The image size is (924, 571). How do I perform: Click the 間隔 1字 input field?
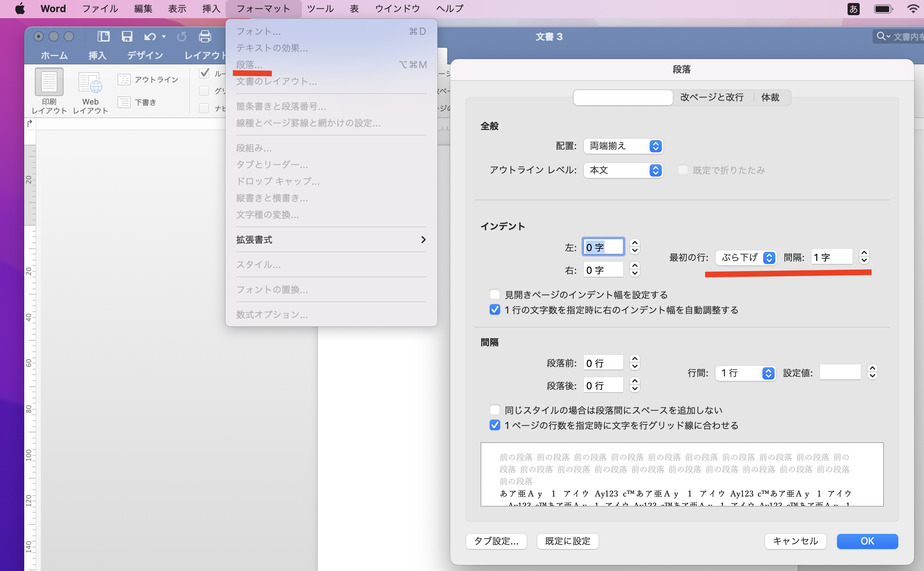[832, 257]
